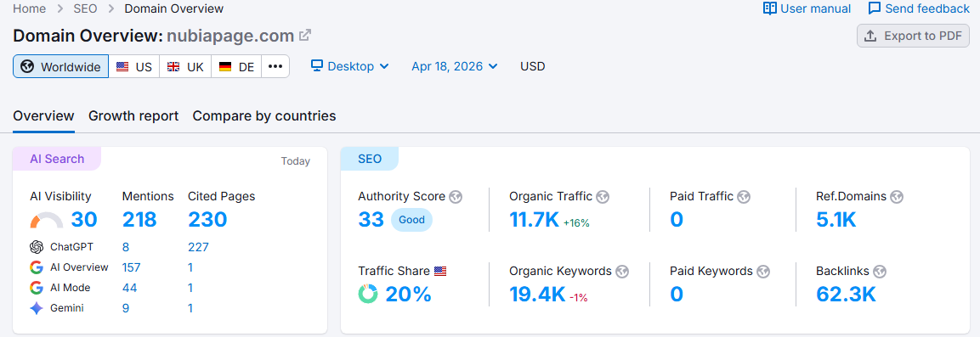Expand more countries with the three-dots button
This screenshot has height=337, width=980.
[275, 66]
